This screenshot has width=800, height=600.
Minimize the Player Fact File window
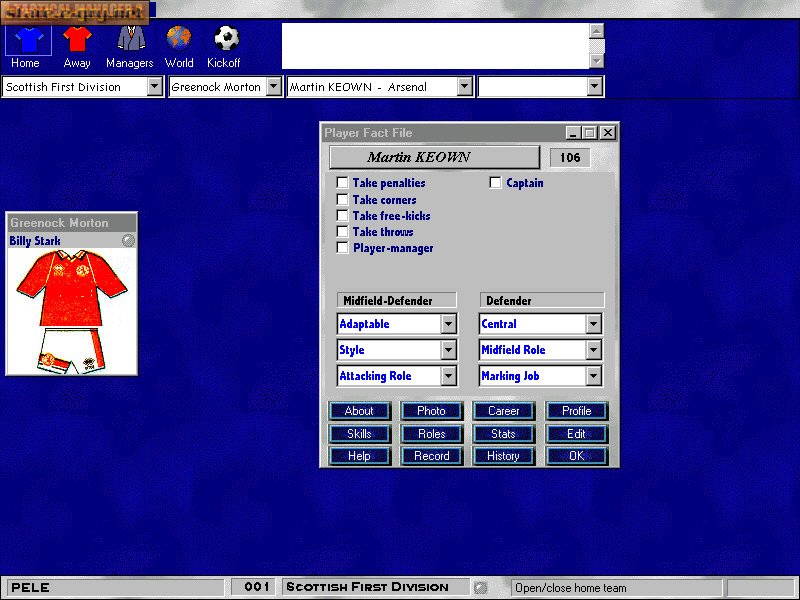(573, 133)
